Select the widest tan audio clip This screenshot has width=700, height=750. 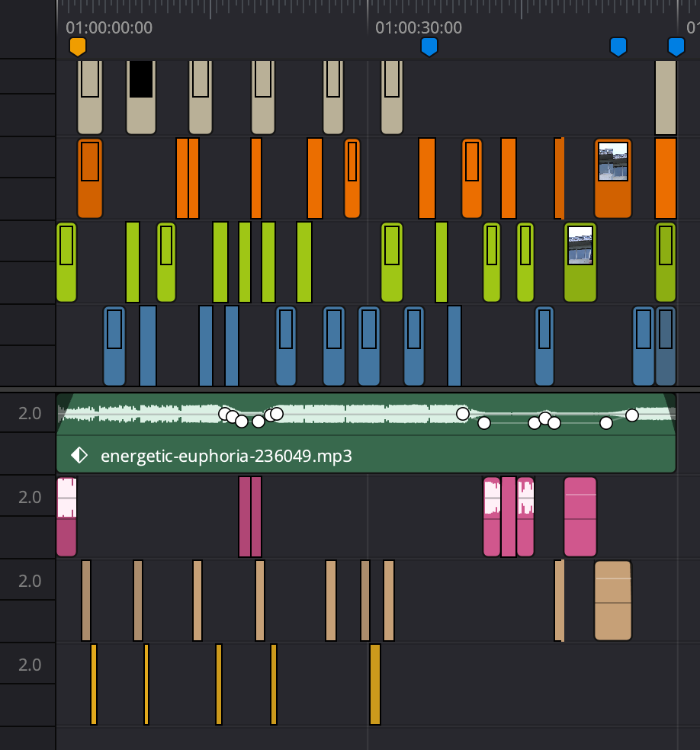[613, 601]
